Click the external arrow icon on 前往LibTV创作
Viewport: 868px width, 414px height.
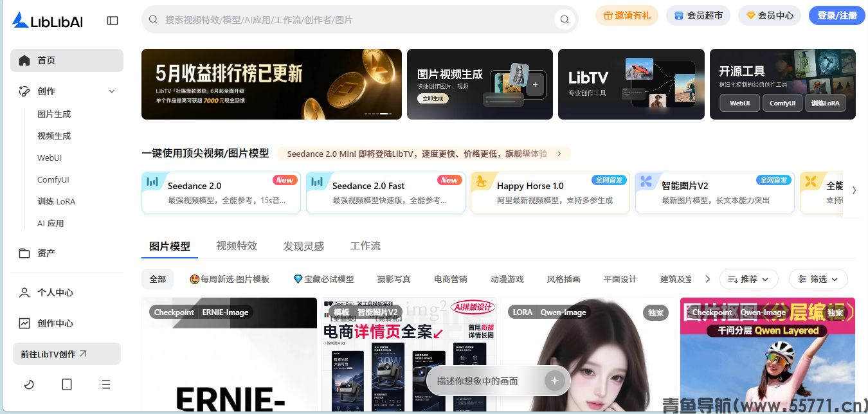coord(83,354)
